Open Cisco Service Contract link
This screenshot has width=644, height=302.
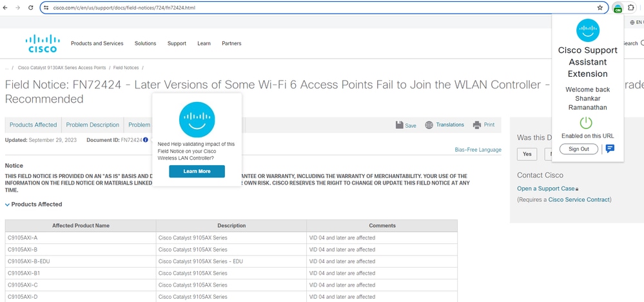click(579, 199)
